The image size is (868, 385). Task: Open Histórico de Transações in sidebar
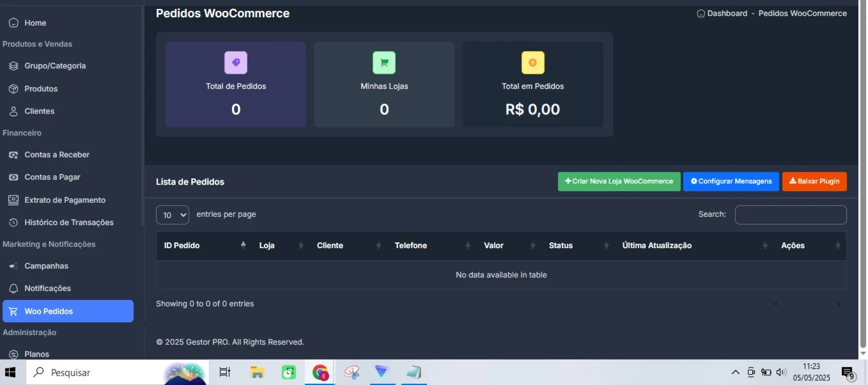(68, 223)
